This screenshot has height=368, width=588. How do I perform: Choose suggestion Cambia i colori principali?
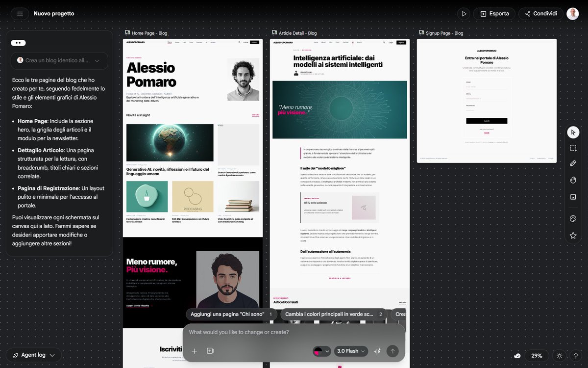pos(335,314)
